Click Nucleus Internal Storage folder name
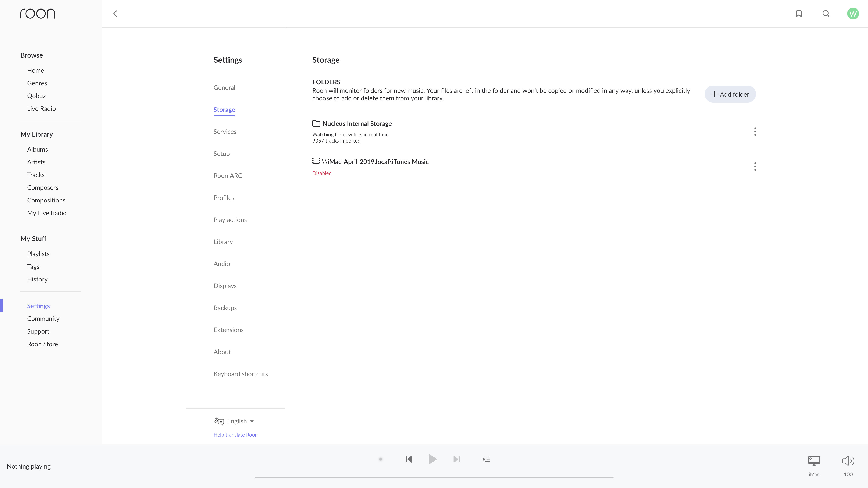Image resolution: width=868 pixels, height=488 pixels. click(x=357, y=124)
